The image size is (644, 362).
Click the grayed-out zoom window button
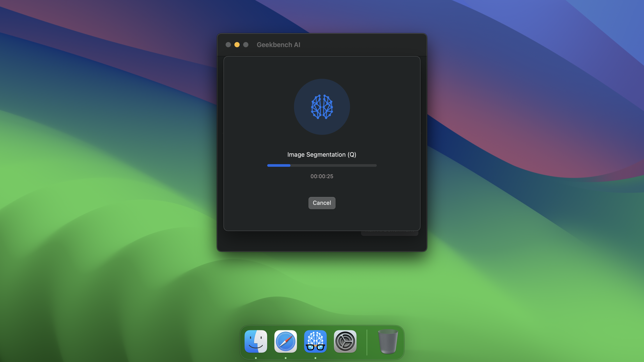[x=246, y=45]
